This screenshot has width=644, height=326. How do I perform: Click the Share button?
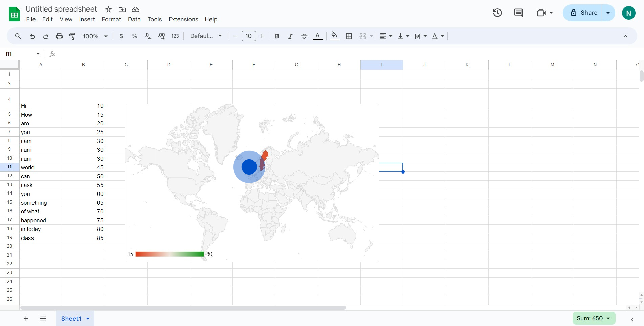582,13
